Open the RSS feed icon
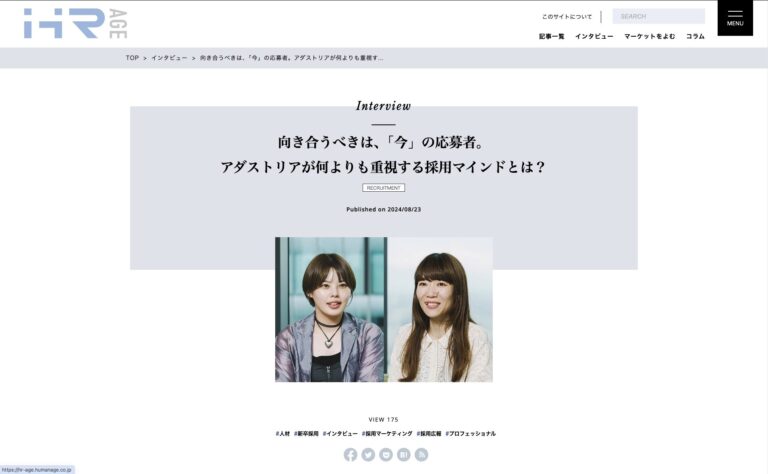768x474 pixels. coord(421,455)
